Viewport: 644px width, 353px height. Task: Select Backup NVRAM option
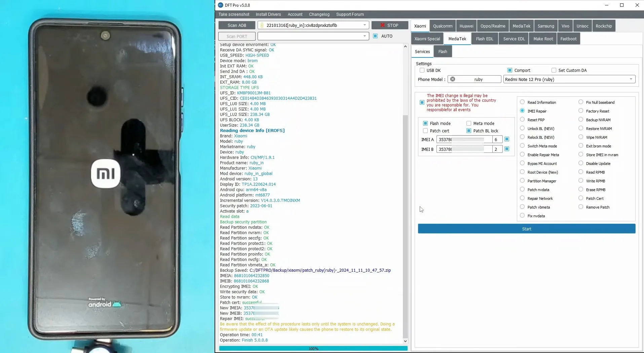click(581, 119)
